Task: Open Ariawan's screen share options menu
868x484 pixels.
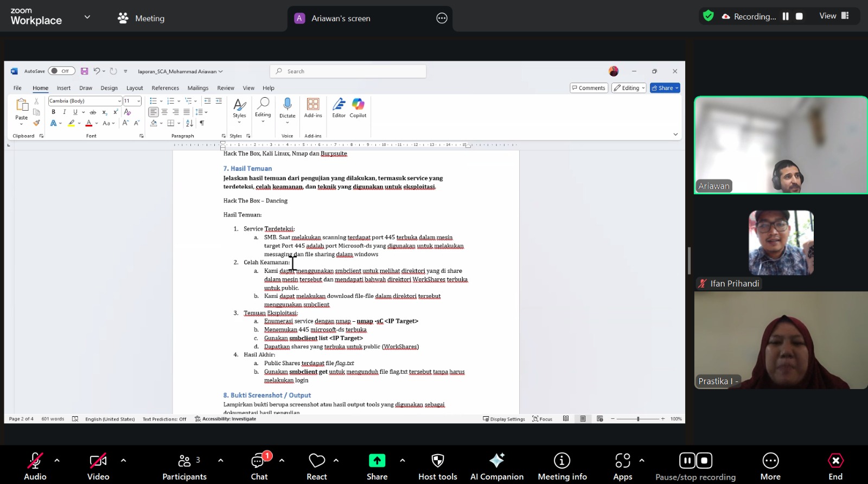Action: 442,18
